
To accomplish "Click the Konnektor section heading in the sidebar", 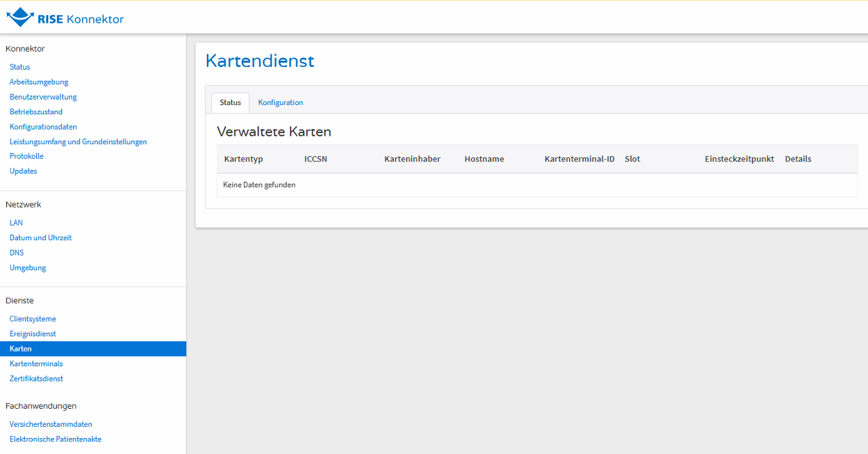I will 25,49.
